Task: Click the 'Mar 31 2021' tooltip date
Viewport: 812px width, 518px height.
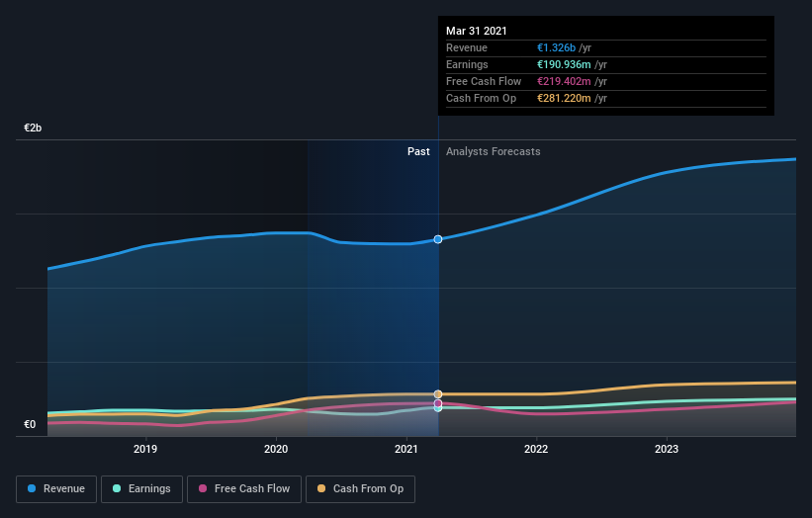Action: [x=477, y=31]
